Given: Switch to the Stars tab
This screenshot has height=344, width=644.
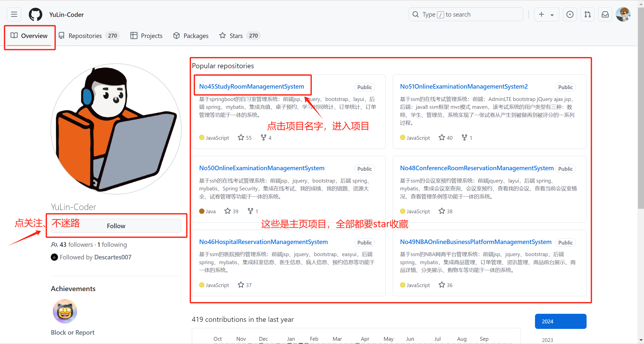Looking at the screenshot, I should pyautogui.click(x=240, y=36).
